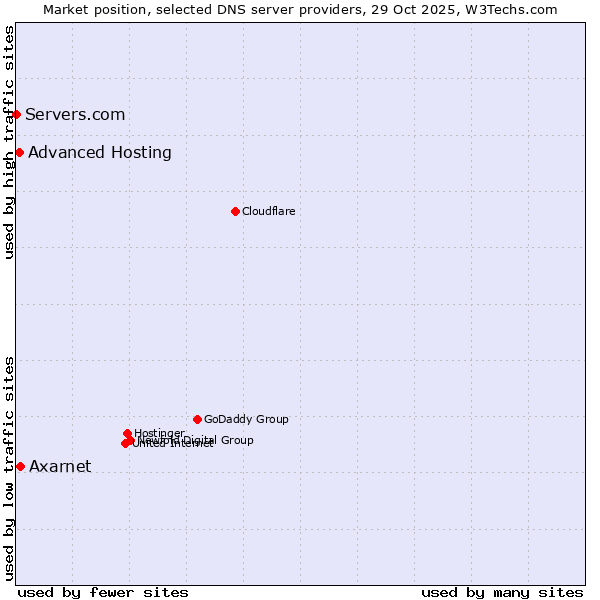Click the 'used by high traffic sites' label
Viewport: 600px width, 600px height.
9,141
